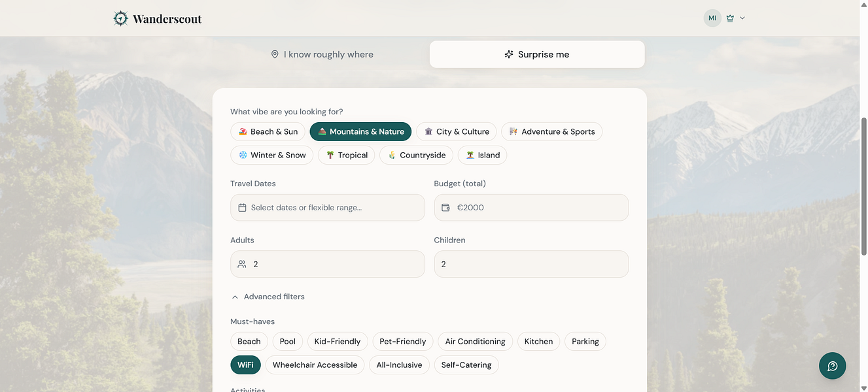Enable Wheelchair Accessible filter

tap(315, 365)
